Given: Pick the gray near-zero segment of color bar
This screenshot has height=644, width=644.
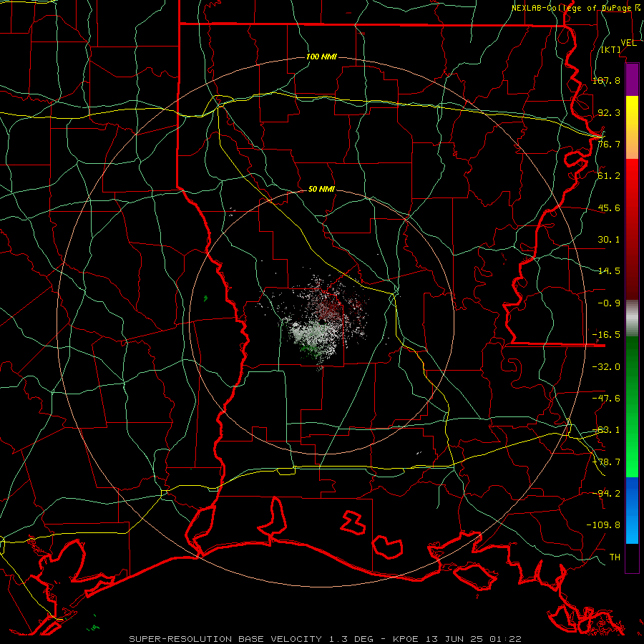Looking at the screenshot, I should (x=632, y=318).
